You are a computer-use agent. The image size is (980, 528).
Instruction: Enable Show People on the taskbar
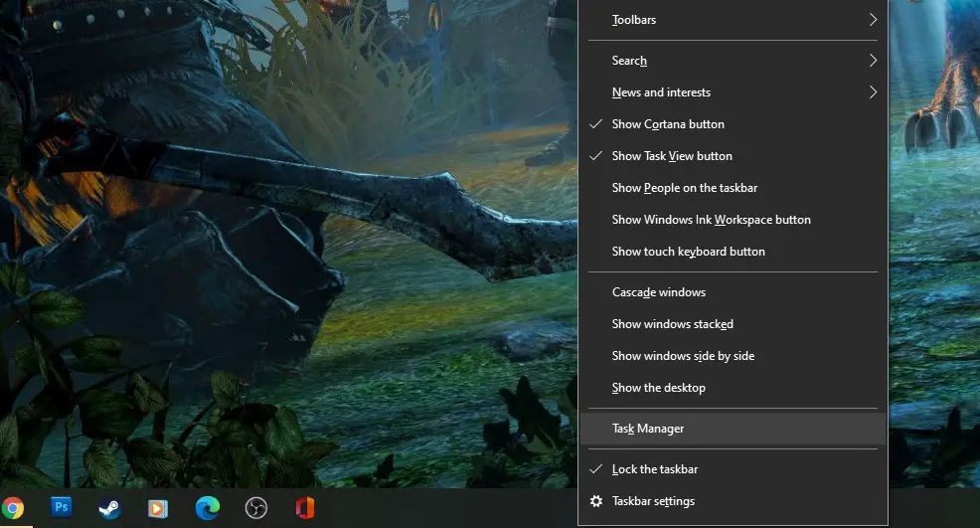coord(733,188)
